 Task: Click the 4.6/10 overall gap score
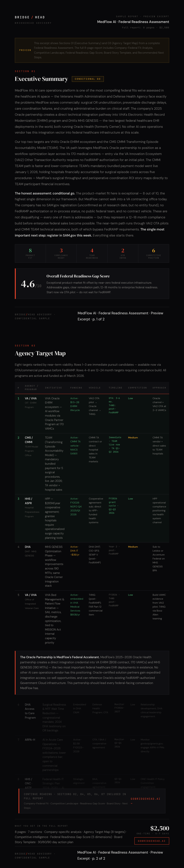(31, 284)
